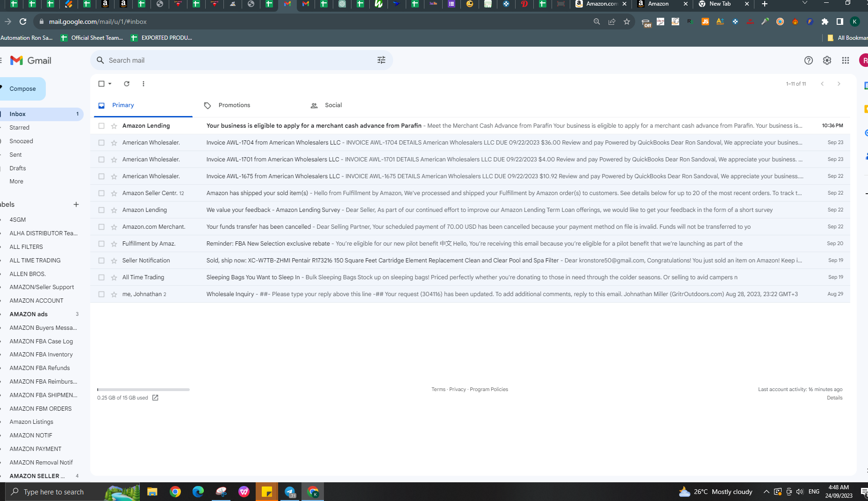Open Google apps grid
The image size is (868, 501).
(x=846, y=60)
